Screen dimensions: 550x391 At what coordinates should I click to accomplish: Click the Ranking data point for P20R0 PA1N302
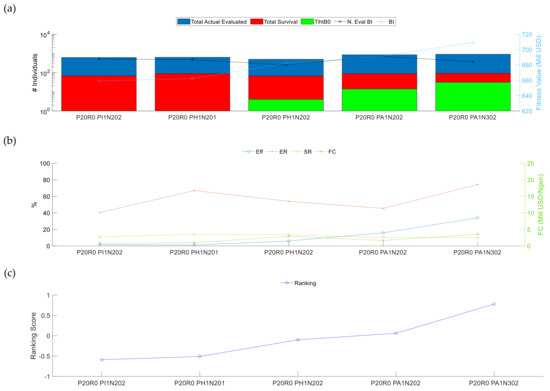(x=494, y=304)
